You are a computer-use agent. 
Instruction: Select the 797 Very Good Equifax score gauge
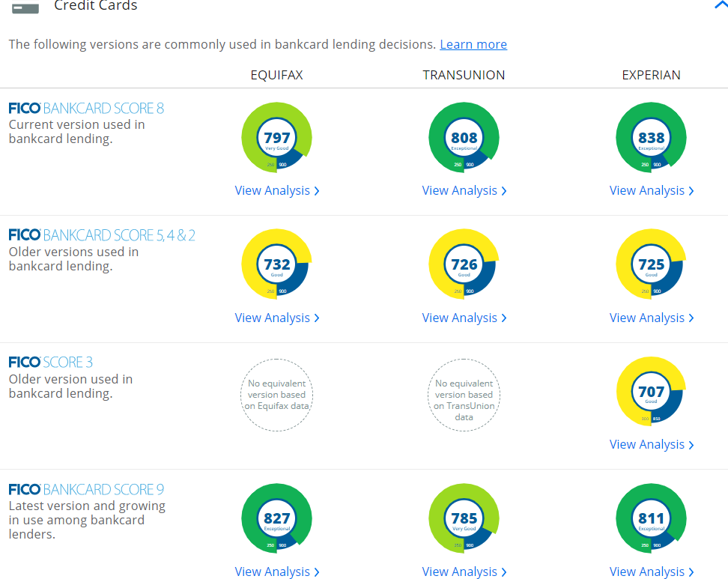click(x=276, y=137)
